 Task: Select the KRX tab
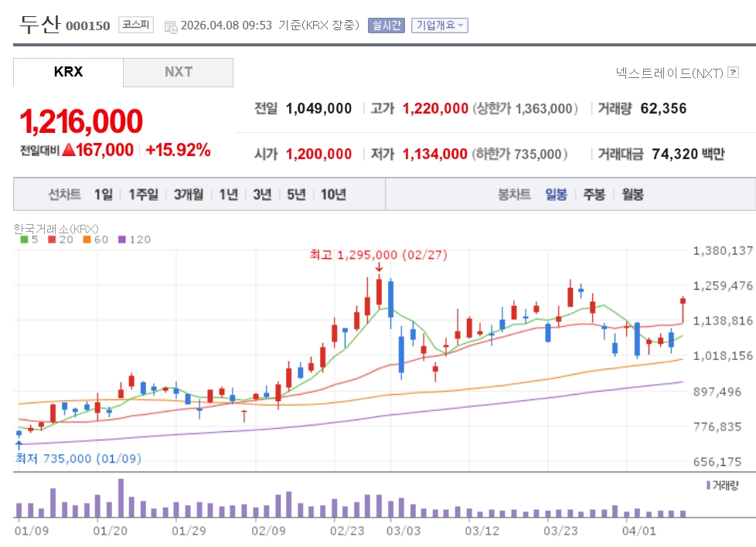click(x=68, y=72)
